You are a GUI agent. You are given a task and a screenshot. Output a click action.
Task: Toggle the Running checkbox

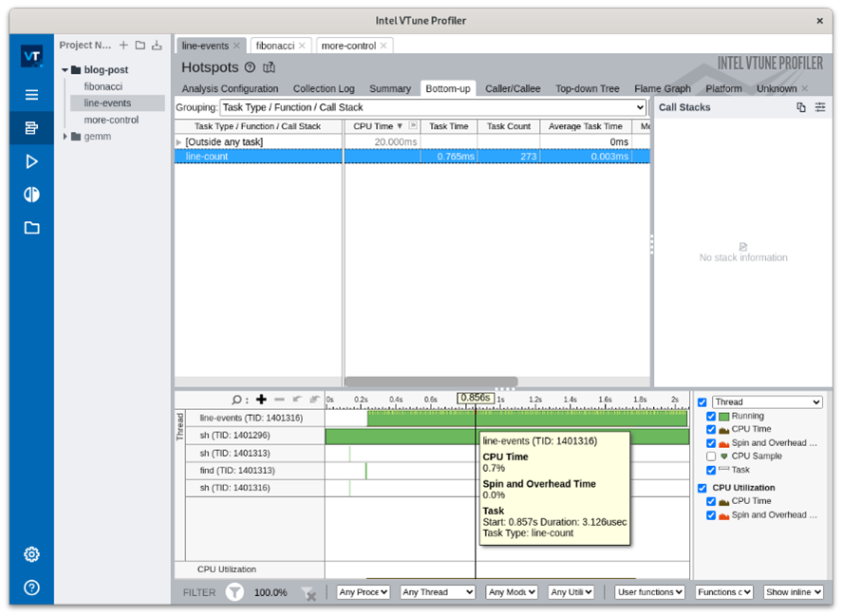711,417
